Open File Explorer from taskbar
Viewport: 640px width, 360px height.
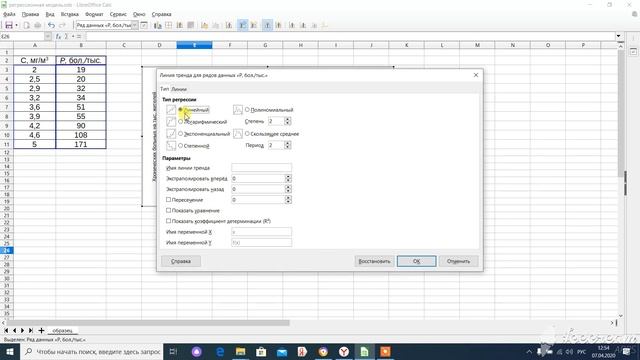[x=240, y=351]
